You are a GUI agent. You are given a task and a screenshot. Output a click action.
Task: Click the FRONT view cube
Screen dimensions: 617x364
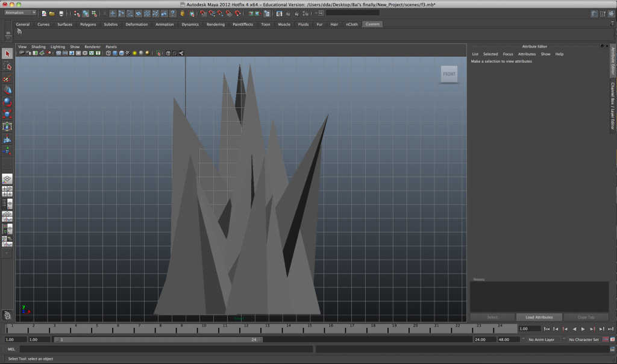click(x=449, y=74)
